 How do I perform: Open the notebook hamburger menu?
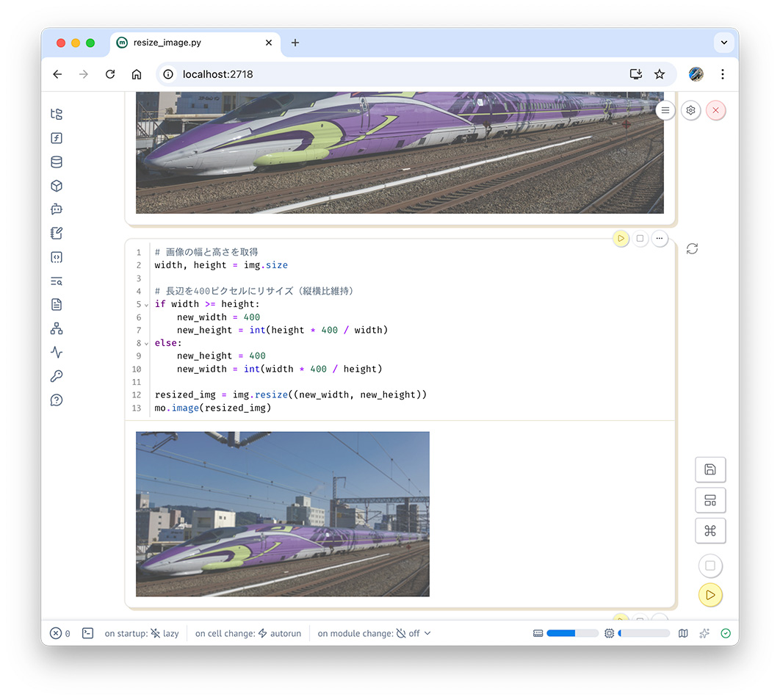665,110
